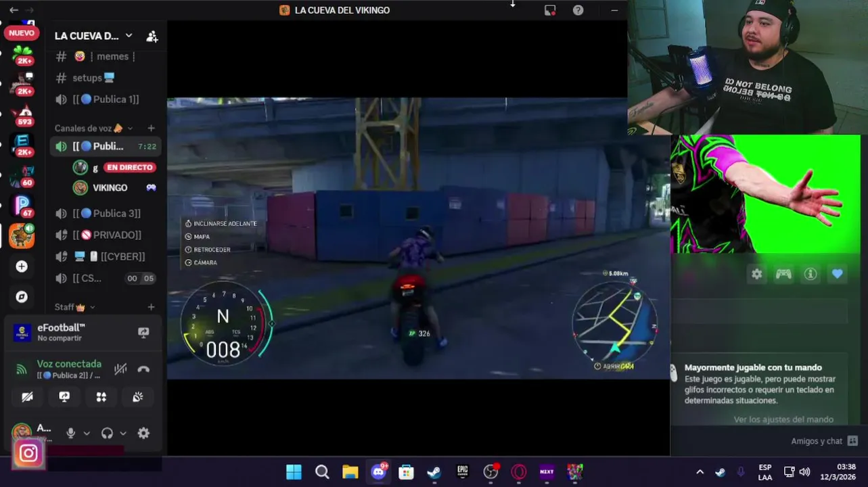Click the NUEVO unread button
This screenshot has width=868, height=487.
click(22, 33)
